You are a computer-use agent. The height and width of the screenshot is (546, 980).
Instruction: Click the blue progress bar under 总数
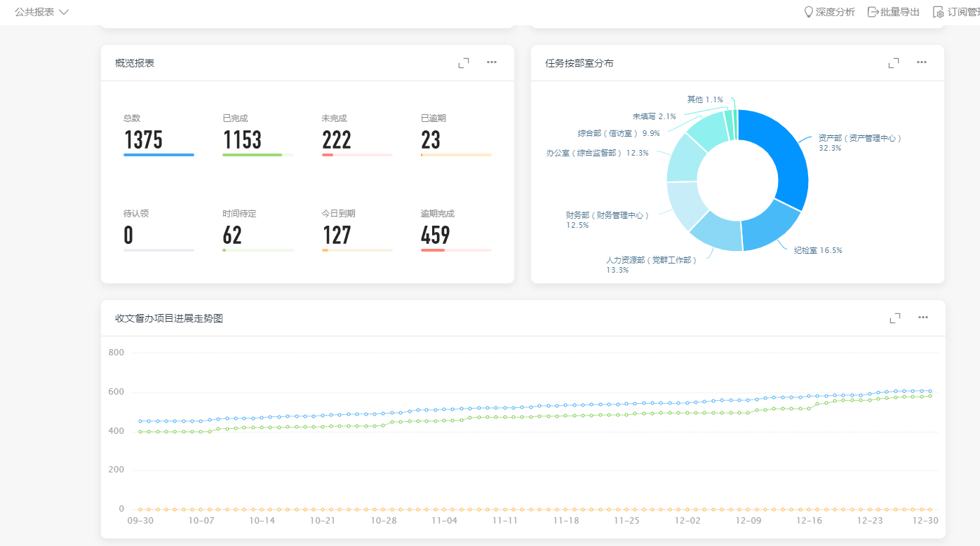(159, 155)
